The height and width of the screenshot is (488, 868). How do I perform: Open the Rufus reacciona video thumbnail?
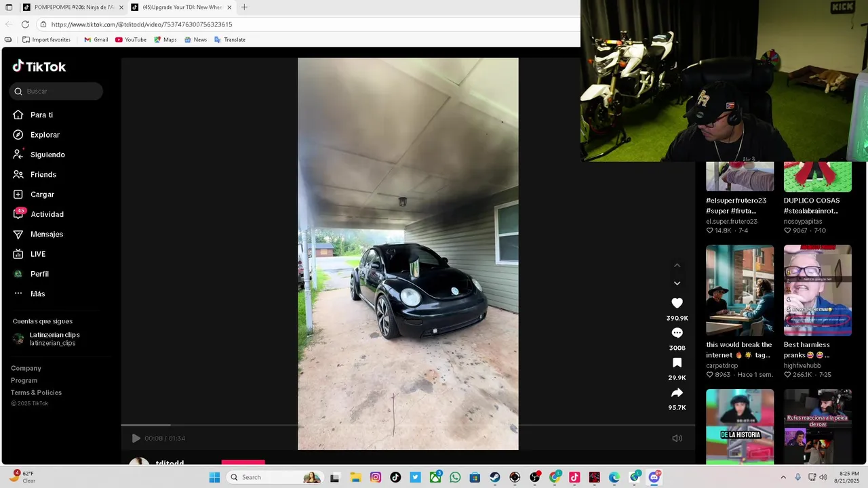[818, 426]
